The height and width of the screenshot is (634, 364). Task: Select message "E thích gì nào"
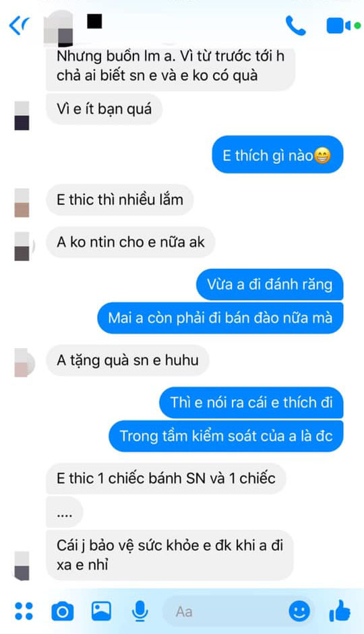pyautogui.click(x=278, y=155)
